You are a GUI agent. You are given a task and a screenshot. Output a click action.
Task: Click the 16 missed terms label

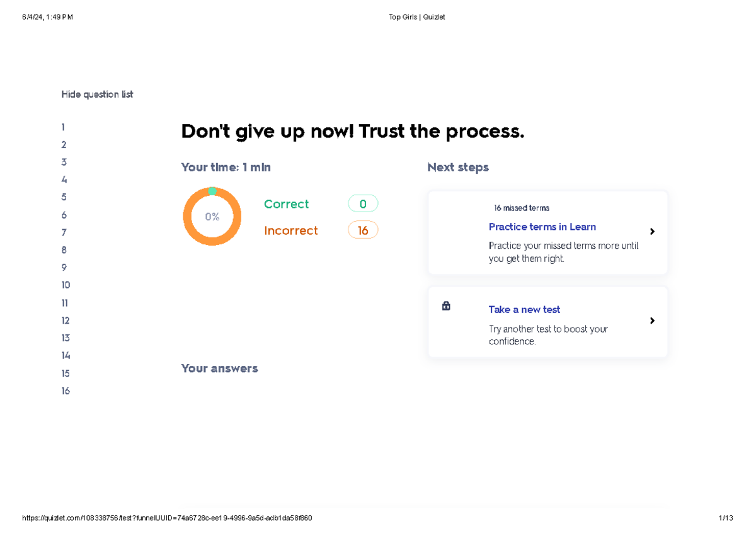(x=521, y=207)
